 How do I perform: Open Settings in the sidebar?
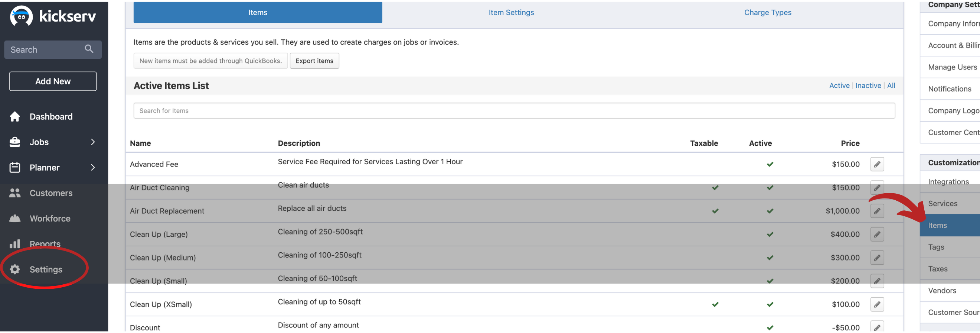[x=46, y=270]
